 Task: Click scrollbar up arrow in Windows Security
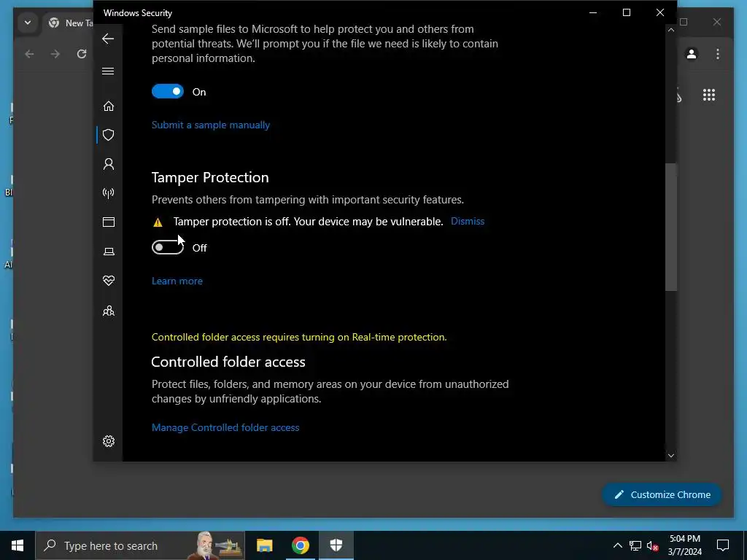(671, 30)
